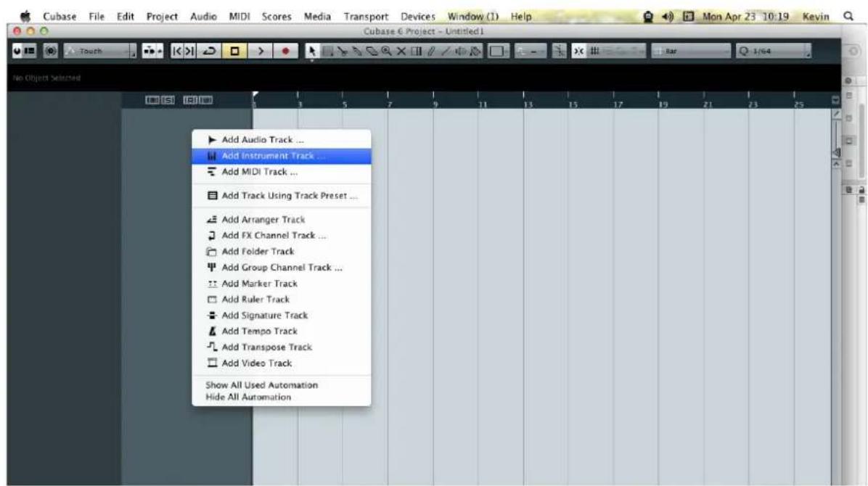Choose Add Audio Track from context menu
The width and height of the screenshot is (868, 486).
click(281, 139)
